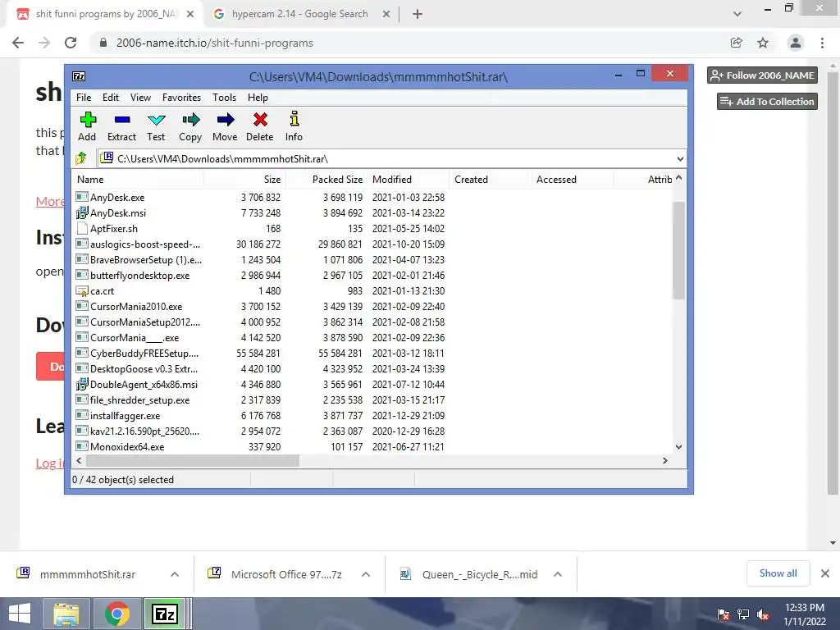The height and width of the screenshot is (630, 840).
Task: Click the 7-Zip vertical scrollbar thumb
Action: point(678,251)
